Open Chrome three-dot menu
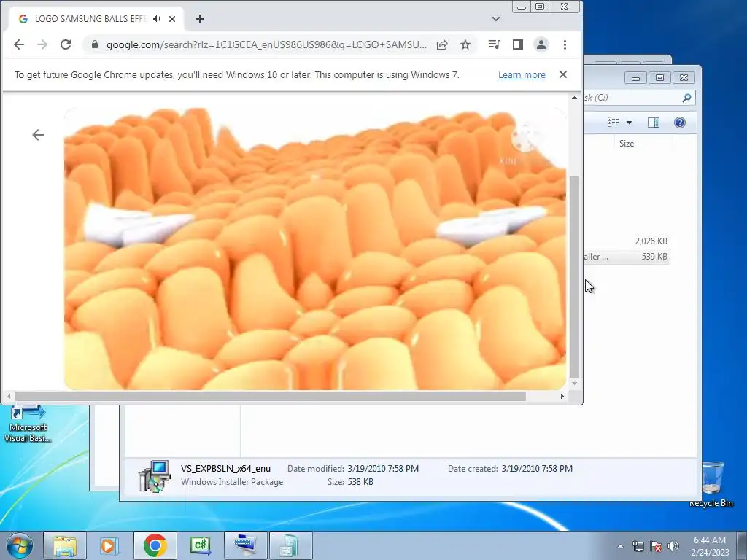 coord(565,44)
